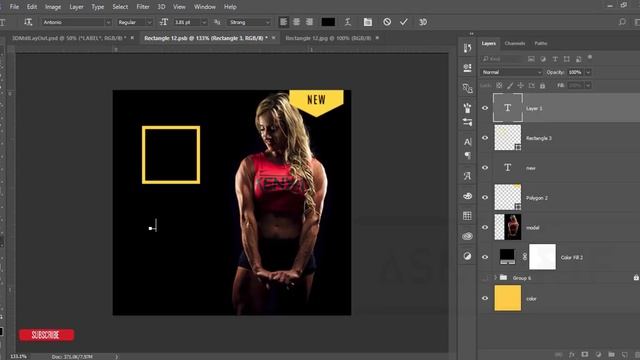The height and width of the screenshot is (360, 640).
Task: Toggle Character and Paragraph panels icon
Action: click(x=368, y=22)
